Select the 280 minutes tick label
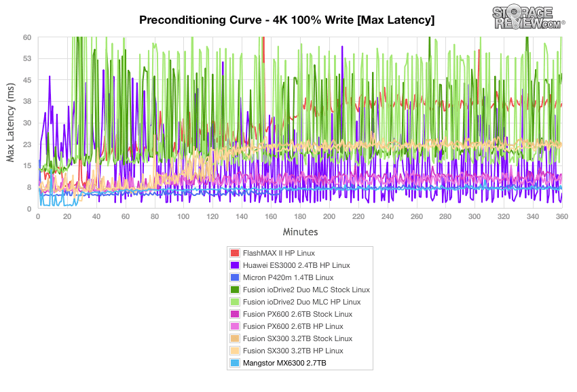 [x=445, y=216]
